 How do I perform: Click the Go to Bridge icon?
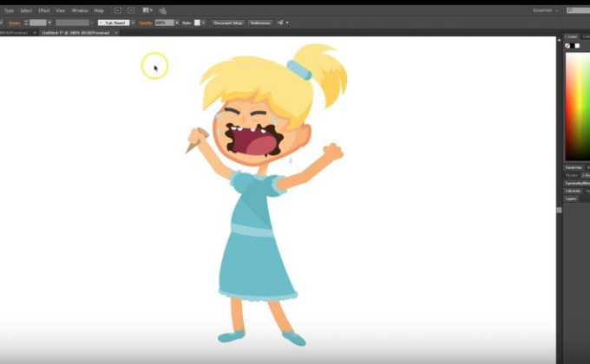(117, 10)
